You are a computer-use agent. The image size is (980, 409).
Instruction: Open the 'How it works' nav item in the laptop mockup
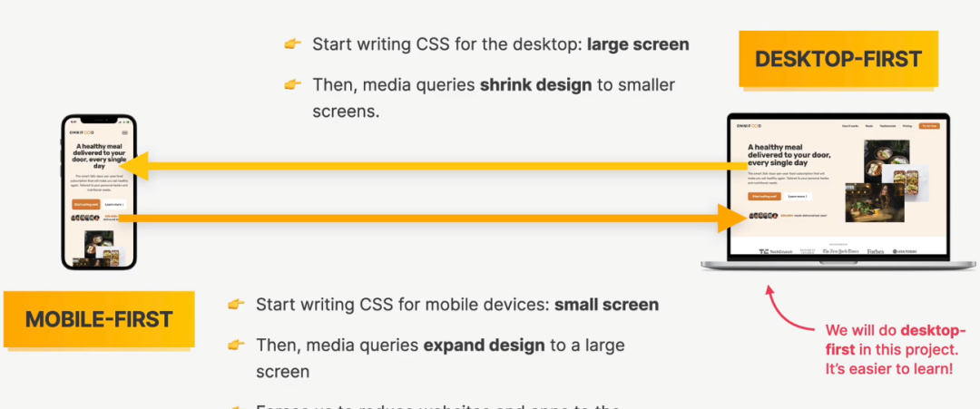pos(850,126)
